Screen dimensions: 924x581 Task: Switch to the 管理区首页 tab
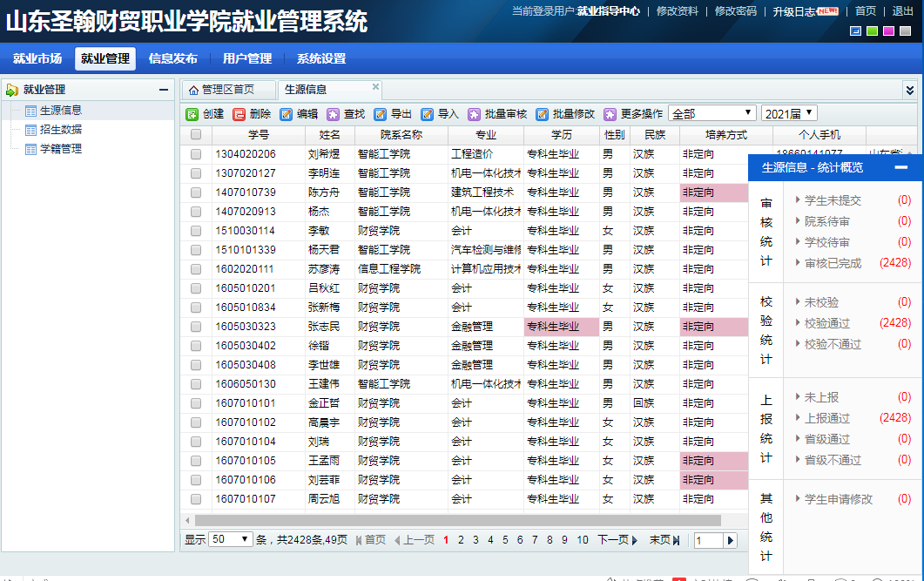point(222,90)
